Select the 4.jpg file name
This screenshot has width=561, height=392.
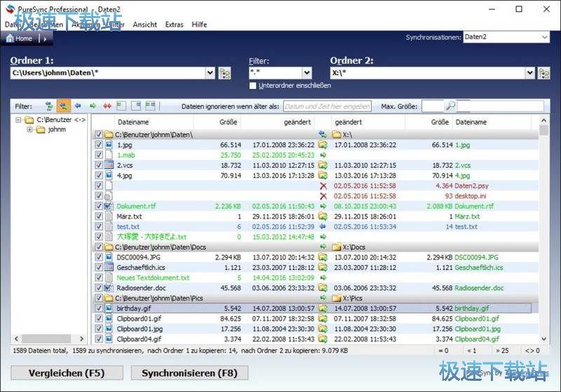124,175
